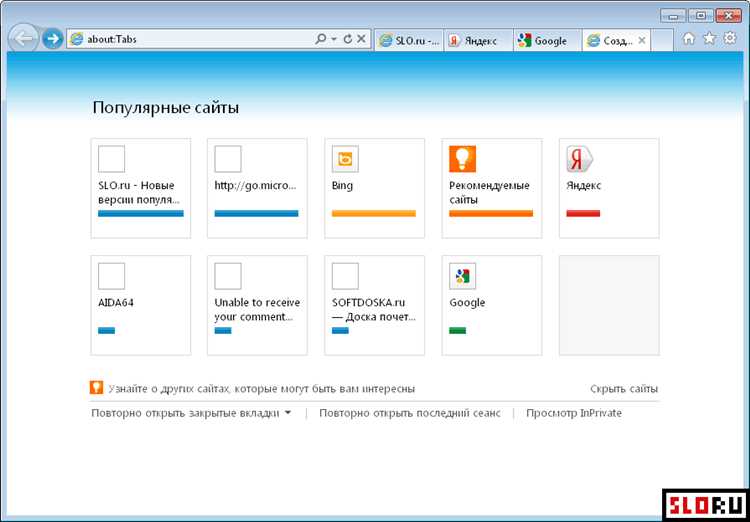Refresh the page with the reload icon

tap(347, 40)
